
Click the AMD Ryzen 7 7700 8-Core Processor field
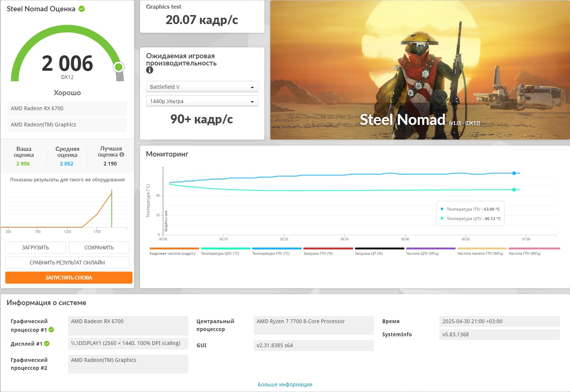(x=314, y=325)
